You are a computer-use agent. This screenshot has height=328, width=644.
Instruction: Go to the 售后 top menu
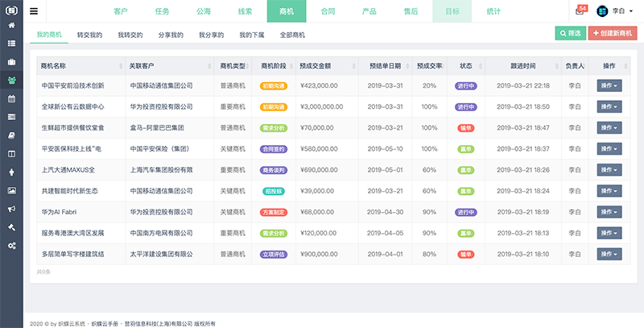tap(411, 11)
